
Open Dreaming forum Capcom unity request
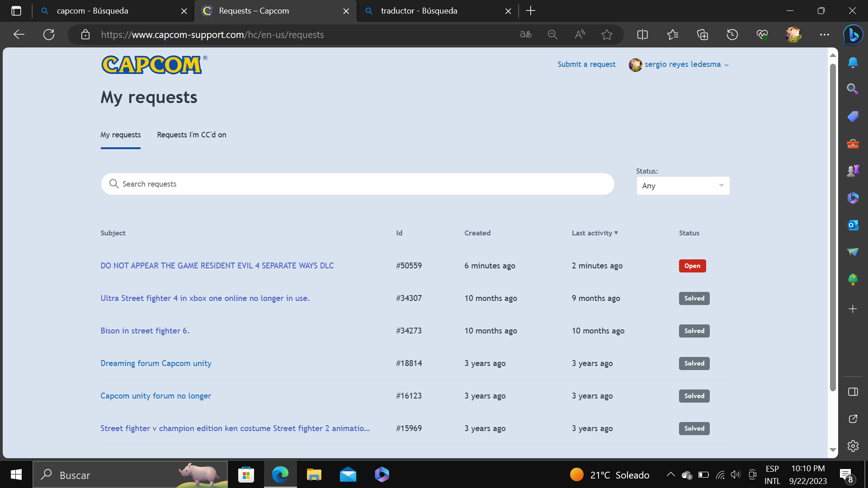[156, 363]
